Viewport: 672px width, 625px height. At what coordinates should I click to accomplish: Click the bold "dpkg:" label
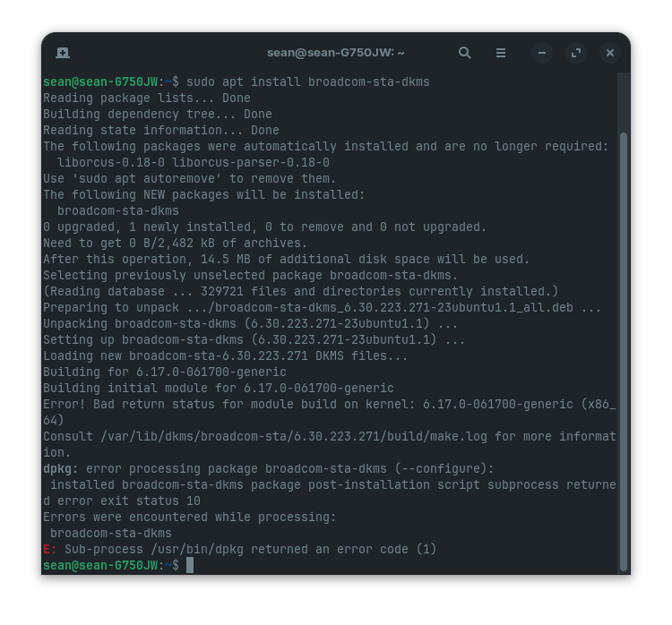click(x=61, y=468)
